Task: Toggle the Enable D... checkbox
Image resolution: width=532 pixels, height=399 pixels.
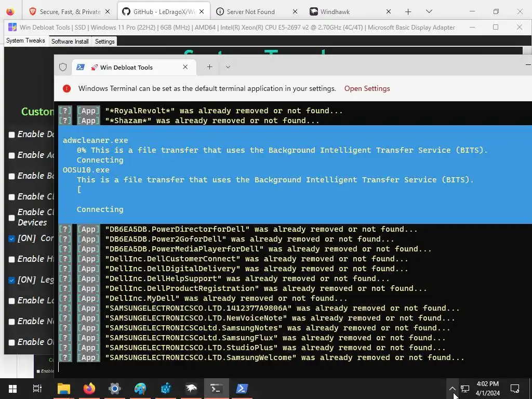Action: (x=11, y=135)
